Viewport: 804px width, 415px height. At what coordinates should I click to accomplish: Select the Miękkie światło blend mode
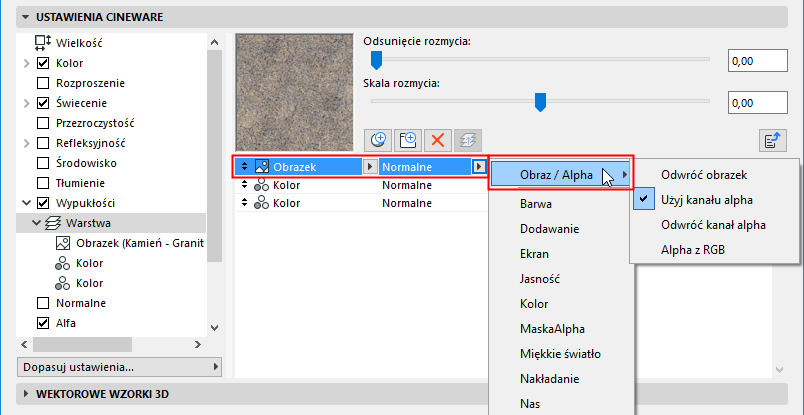pos(560,354)
